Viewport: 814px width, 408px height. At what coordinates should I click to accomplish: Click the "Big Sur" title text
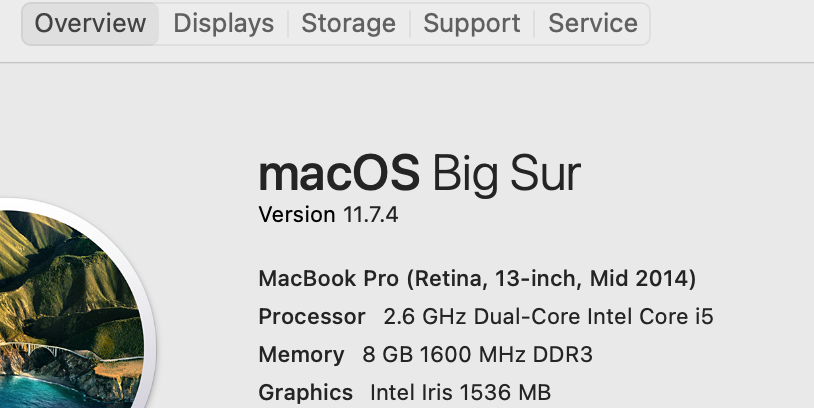(x=506, y=174)
